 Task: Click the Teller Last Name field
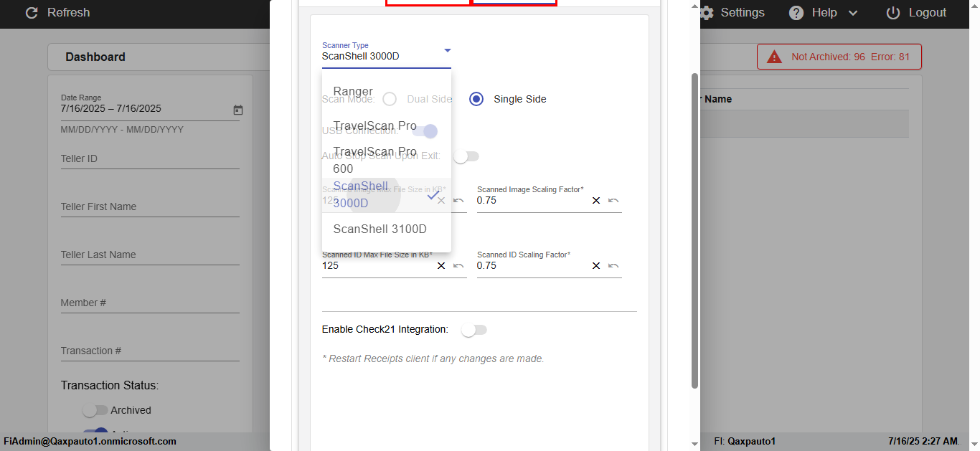(x=150, y=255)
